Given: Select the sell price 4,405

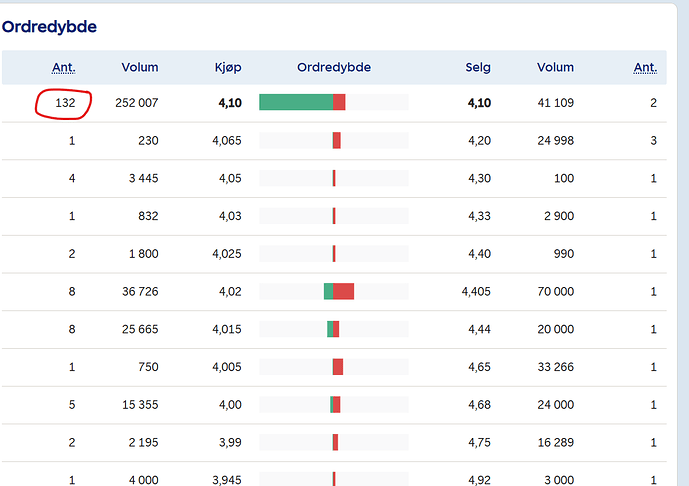Looking at the screenshot, I should [x=476, y=291].
